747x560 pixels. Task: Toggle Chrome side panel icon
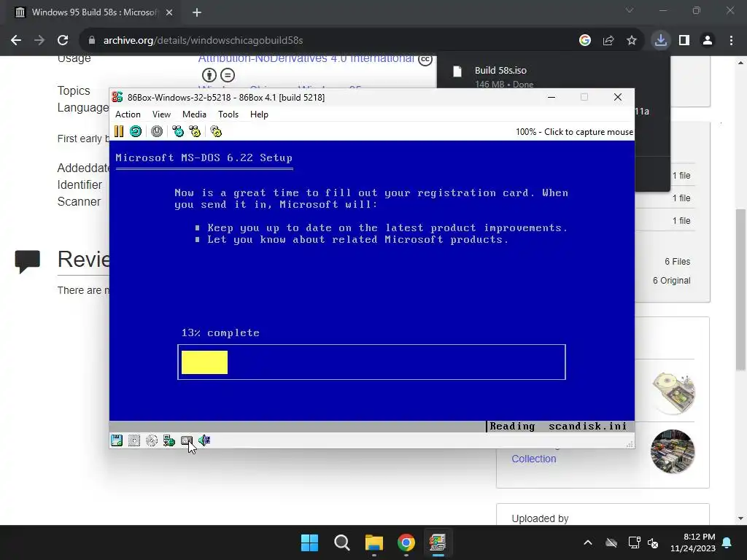point(684,41)
